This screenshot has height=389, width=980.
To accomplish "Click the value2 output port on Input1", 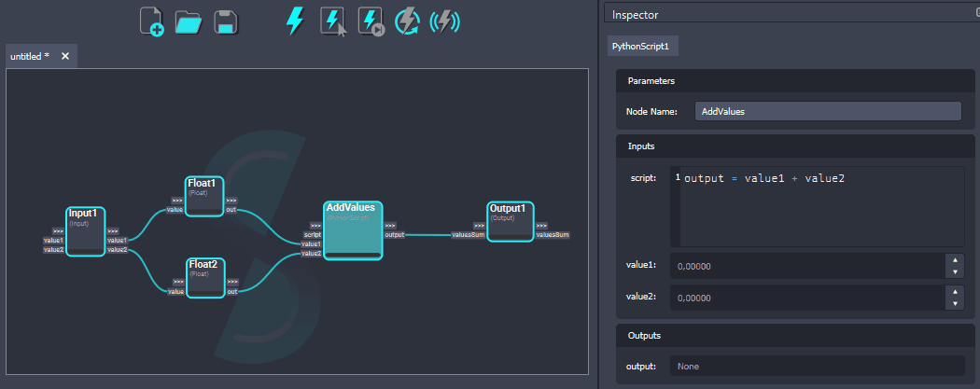I will pos(117,249).
